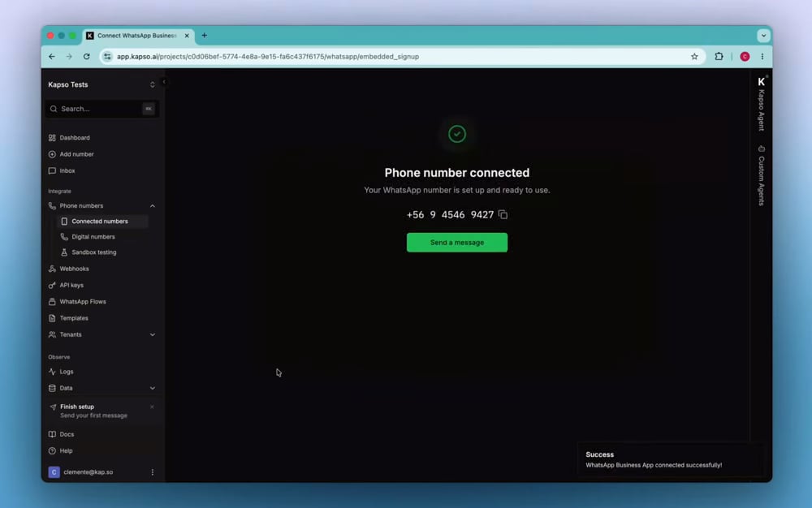Open the Webhooks section
The height and width of the screenshot is (508, 812).
(x=74, y=269)
